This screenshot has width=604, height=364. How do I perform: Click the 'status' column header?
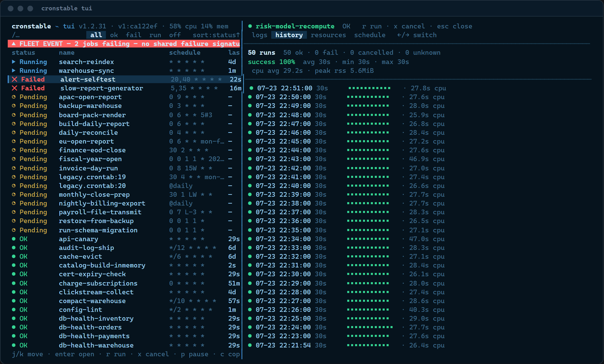pos(24,52)
